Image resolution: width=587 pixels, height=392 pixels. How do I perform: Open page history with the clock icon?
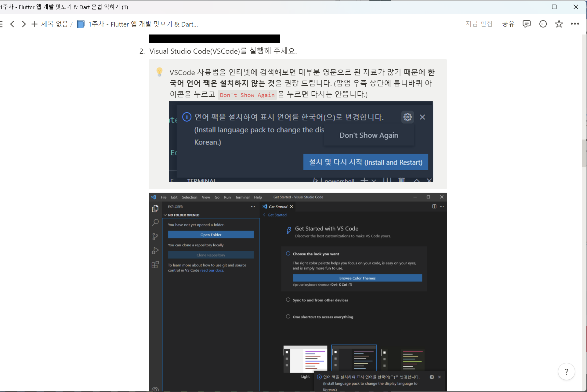[x=543, y=24]
